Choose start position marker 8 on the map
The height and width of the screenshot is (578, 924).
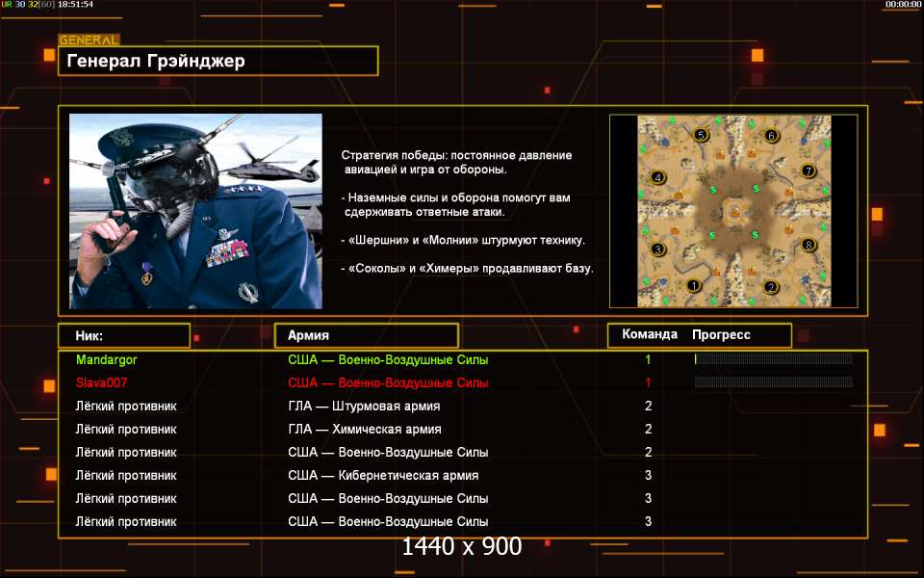pos(808,244)
